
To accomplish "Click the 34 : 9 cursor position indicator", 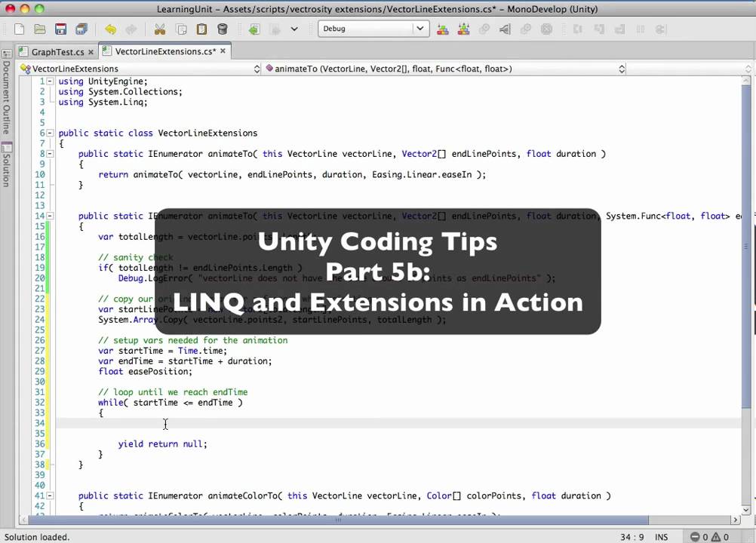I will tap(632, 537).
